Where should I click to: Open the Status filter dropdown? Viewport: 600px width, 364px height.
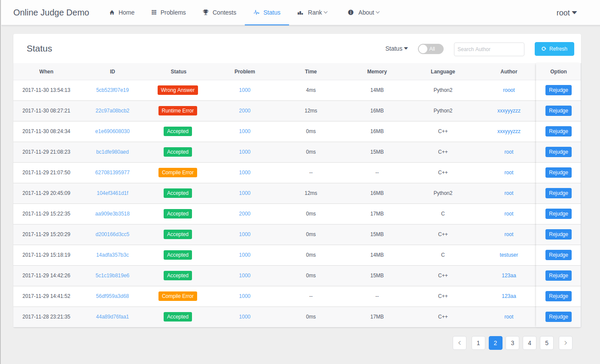pyautogui.click(x=396, y=49)
